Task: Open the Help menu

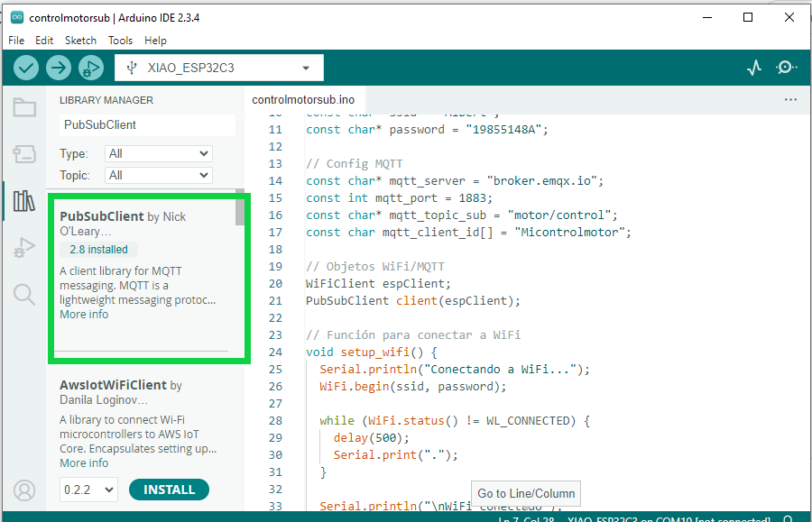Action: [x=155, y=41]
